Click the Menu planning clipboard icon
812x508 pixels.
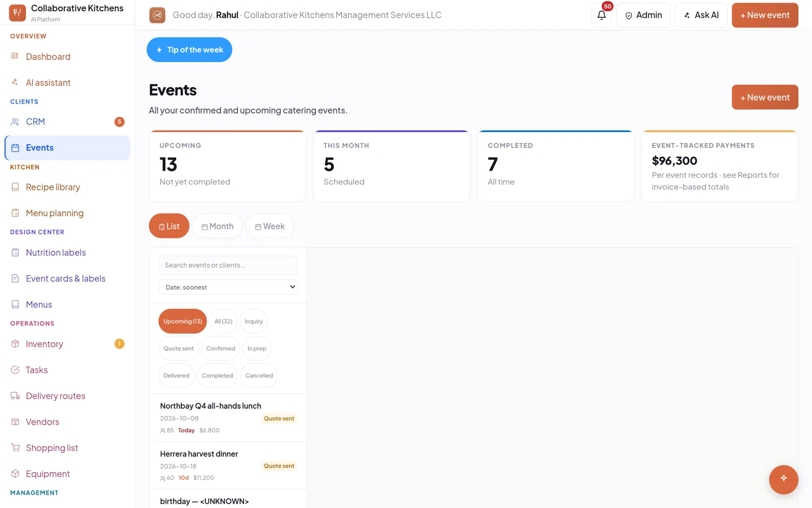pyautogui.click(x=15, y=213)
